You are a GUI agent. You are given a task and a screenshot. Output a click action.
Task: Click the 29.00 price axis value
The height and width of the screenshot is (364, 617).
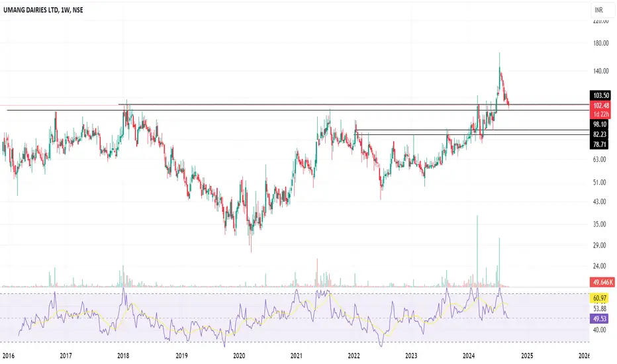[600, 245]
